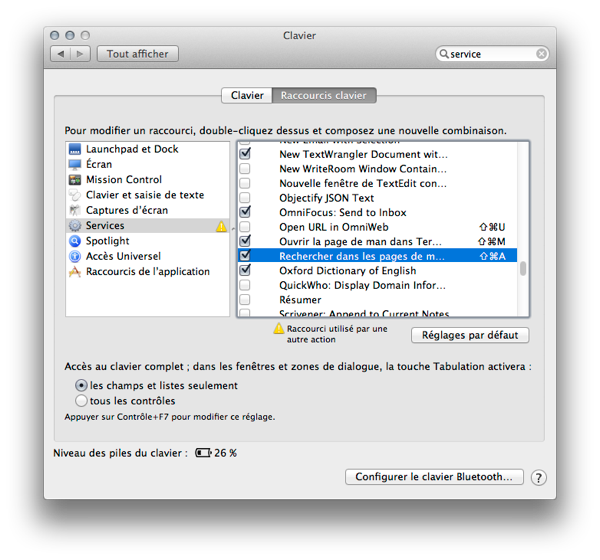Clear the search field with the X button
600x560 pixels.
(x=541, y=54)
